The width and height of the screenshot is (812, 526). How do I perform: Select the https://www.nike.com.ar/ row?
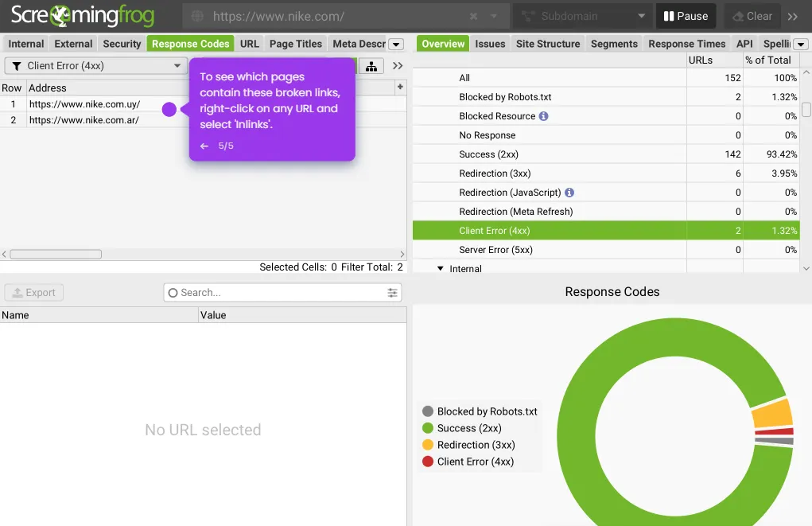(203, 120)
